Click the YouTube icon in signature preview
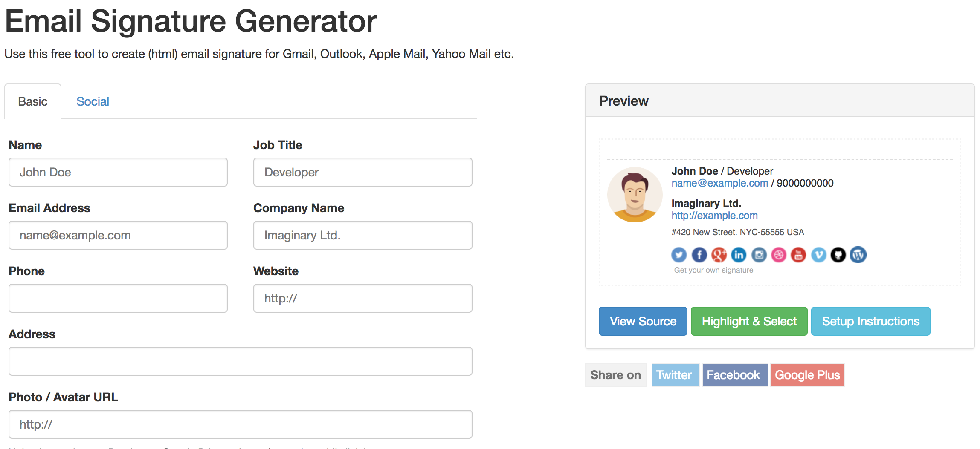The image size is (980, 449). point(798,255)
